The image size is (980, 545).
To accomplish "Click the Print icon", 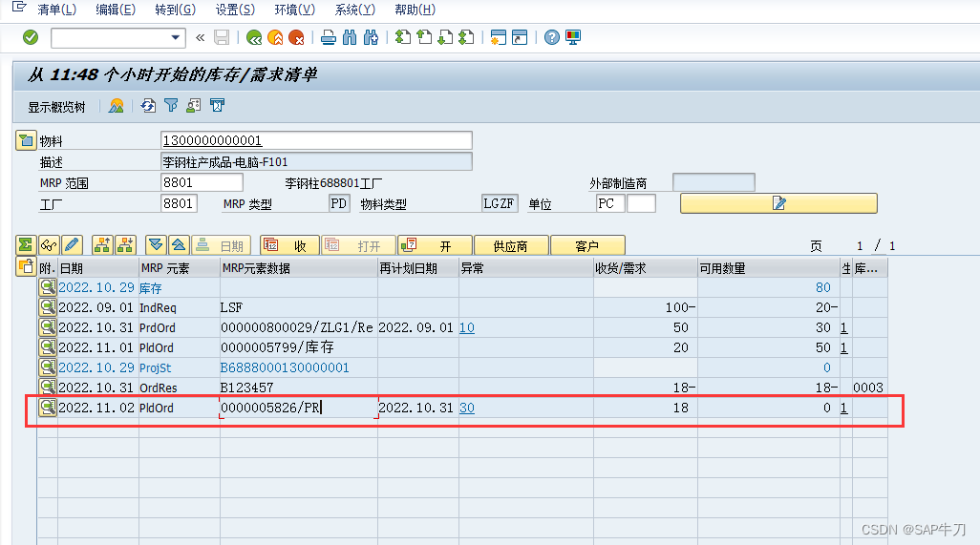I will point(329,37).
